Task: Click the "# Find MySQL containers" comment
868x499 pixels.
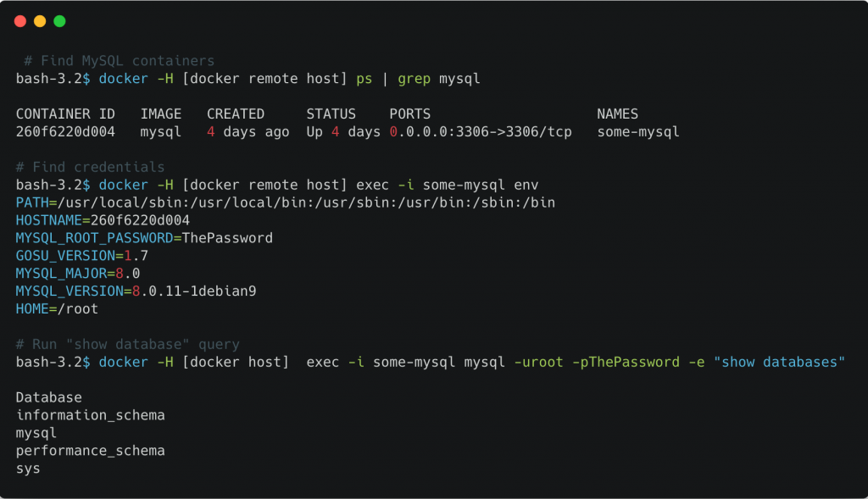Action: click(x=119, y=61)
